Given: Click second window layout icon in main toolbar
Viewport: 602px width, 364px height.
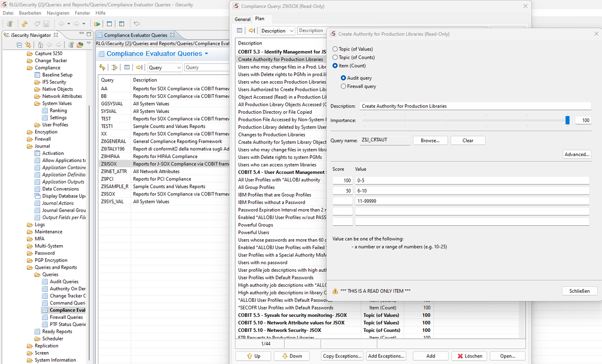Looking at the screenshot, I should (121, 24).
